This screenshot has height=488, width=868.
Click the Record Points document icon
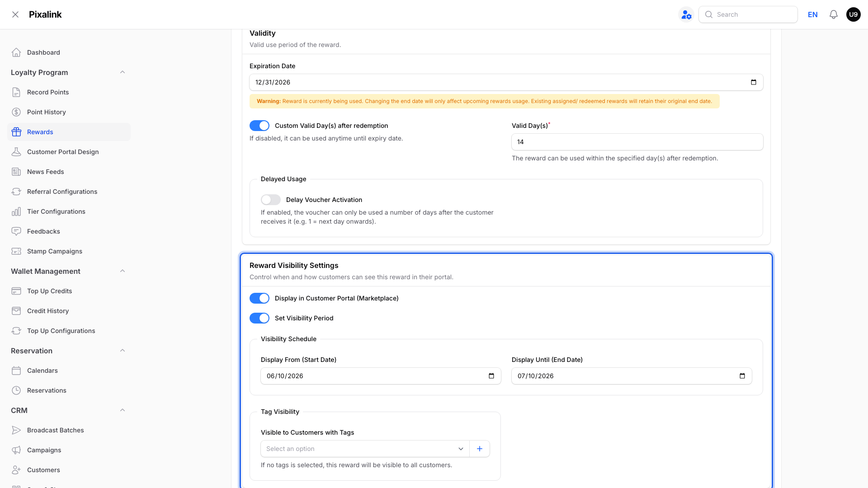[16, 92]
